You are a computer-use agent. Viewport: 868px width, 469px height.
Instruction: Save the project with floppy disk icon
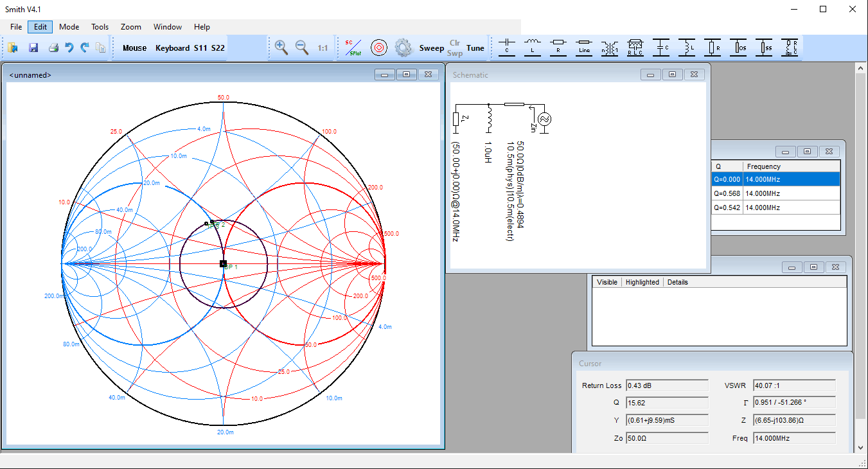(x=33, y=48)
